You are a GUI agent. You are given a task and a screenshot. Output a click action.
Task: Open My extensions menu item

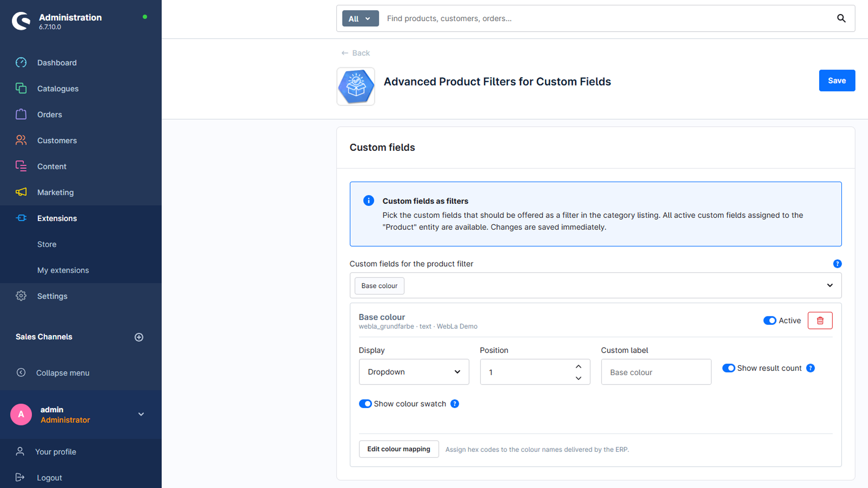(63, 270)
